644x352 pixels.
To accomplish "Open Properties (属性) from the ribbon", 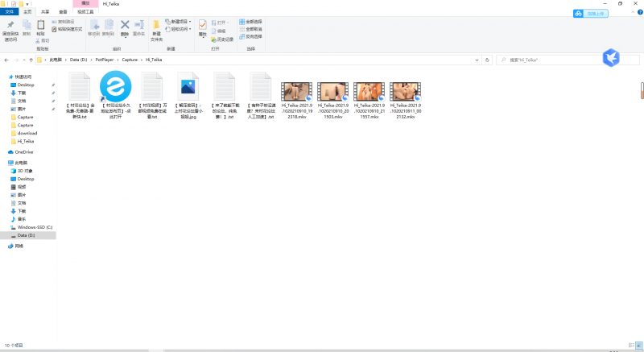I will point(203,27).
